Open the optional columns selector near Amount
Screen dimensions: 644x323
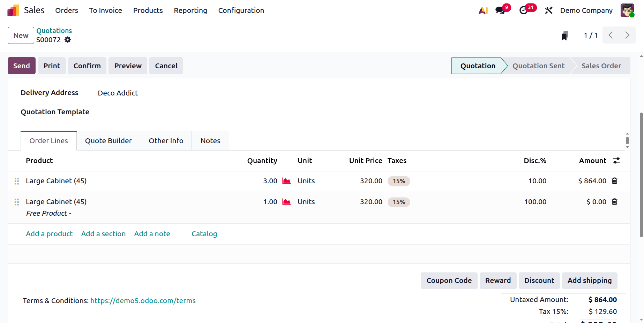[x=616, y=161]
